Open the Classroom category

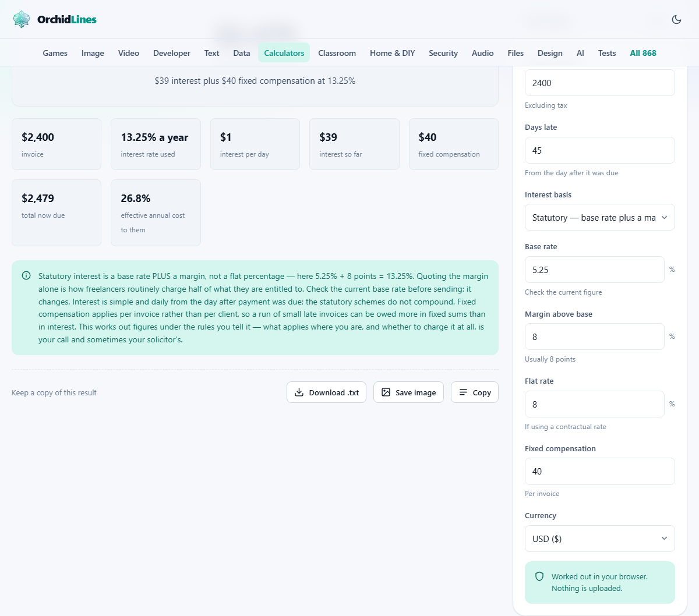click(x=337, y=53)
